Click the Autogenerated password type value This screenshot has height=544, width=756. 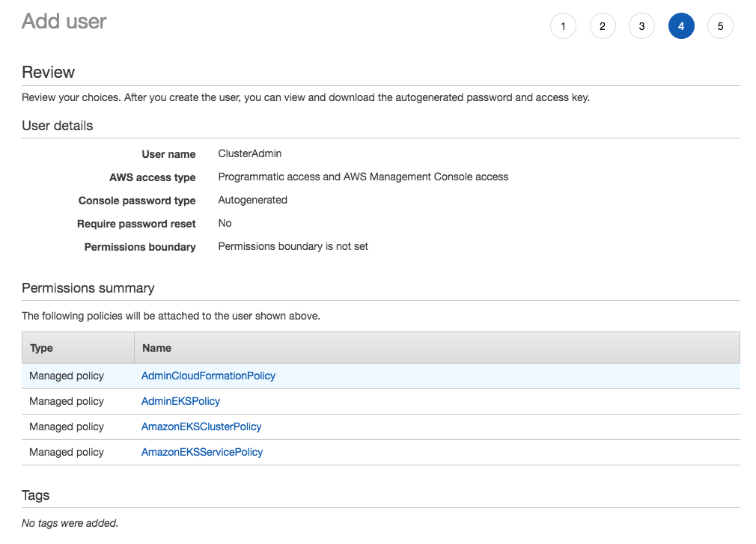(253, 200)
